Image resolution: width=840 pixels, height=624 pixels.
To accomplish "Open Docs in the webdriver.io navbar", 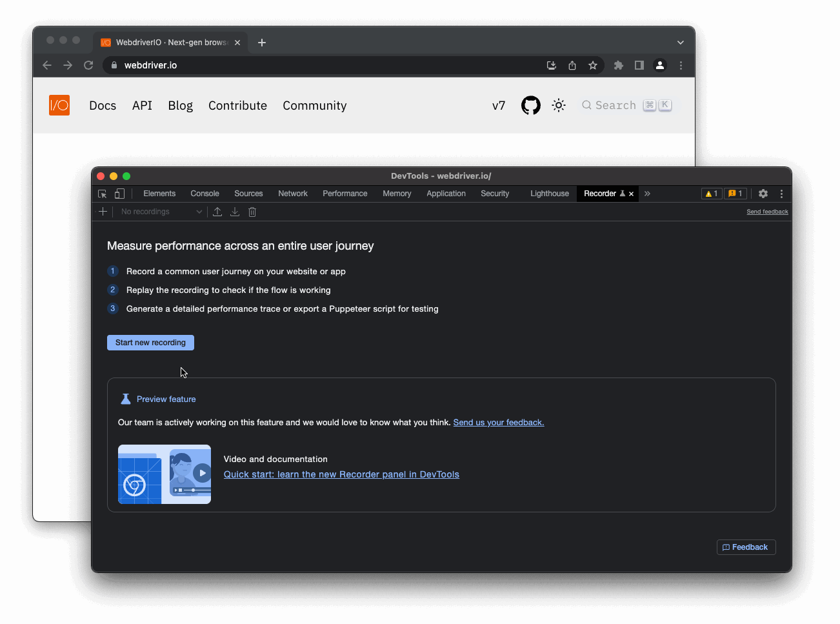I will 103,106.
